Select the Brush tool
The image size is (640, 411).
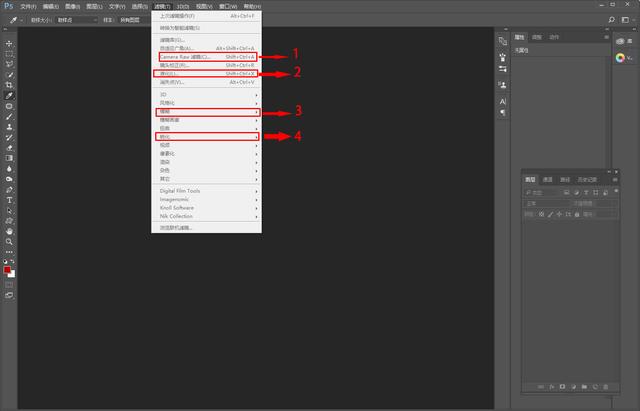(x=9, y=117)
